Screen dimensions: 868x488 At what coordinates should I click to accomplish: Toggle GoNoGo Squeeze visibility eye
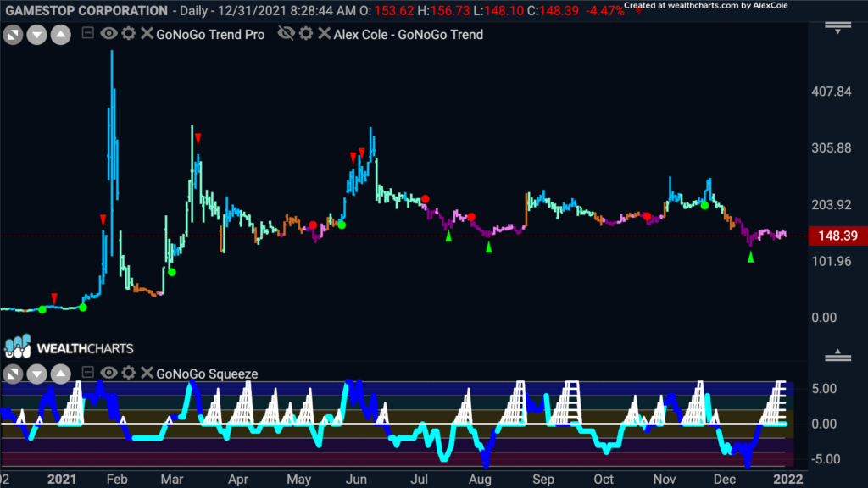(x=108, y=373)
